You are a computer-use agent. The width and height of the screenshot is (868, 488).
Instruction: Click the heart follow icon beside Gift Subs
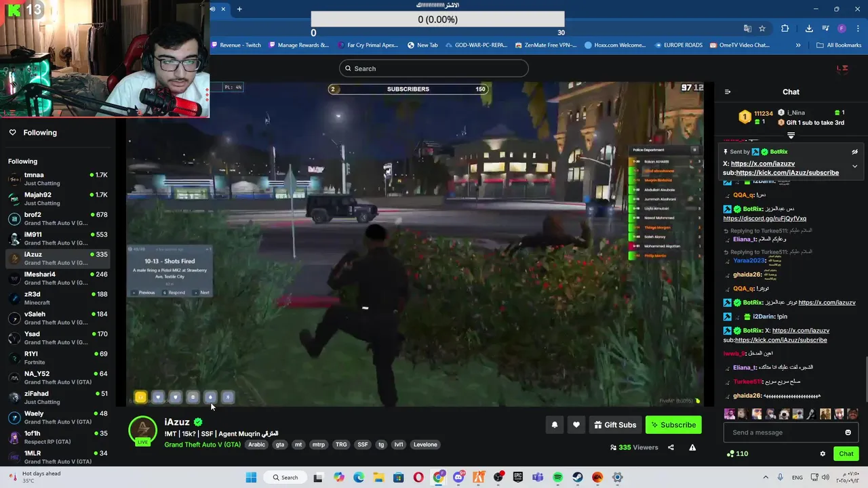tap(576, 425)
